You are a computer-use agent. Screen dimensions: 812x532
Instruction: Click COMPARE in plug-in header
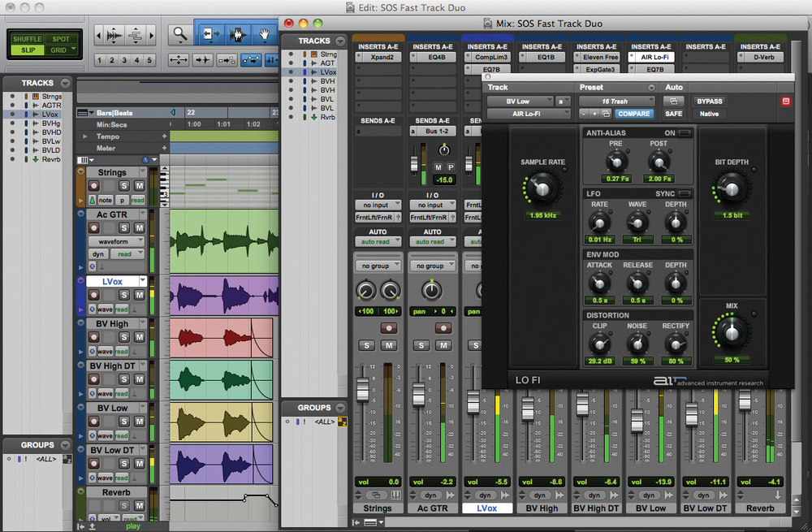[x=634, y=114]
